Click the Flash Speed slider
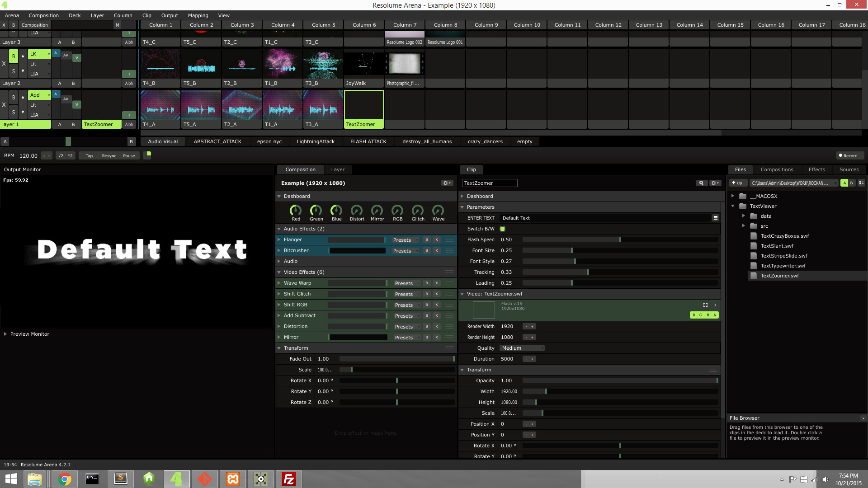This screenshot has width=868, height=488. pyautogui.click(x=619, y=239)
